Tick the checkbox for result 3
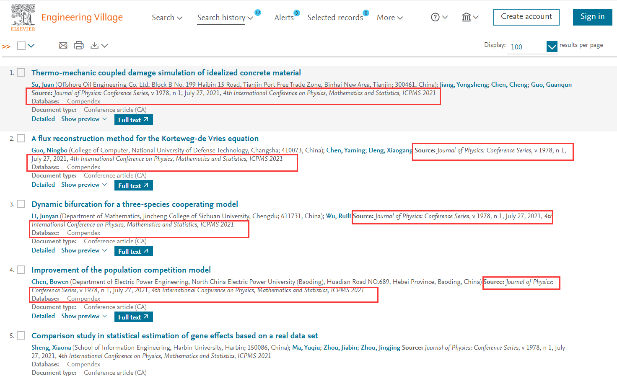 point(21,204)
